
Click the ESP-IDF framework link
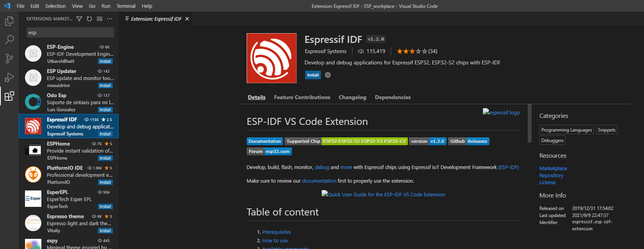pos(509,167)
